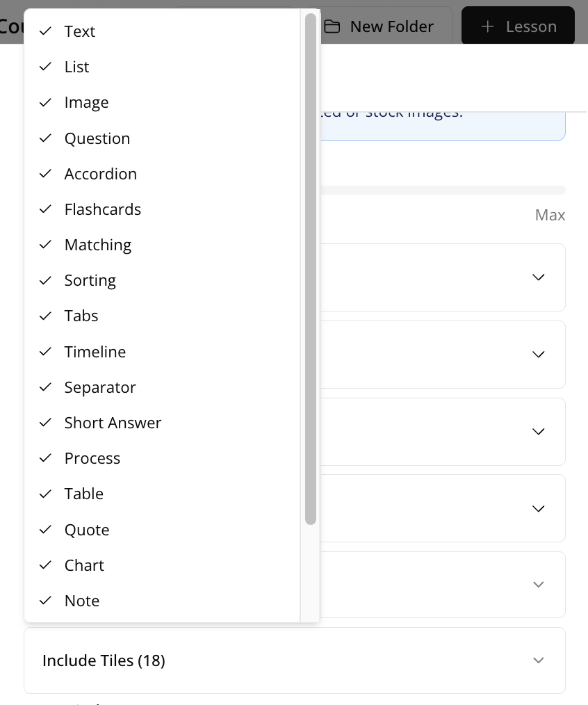Screen dimensions: 588x705
Task: Collapse the Include Tiles (18) dropdown
Action: (x=538, y=660)
